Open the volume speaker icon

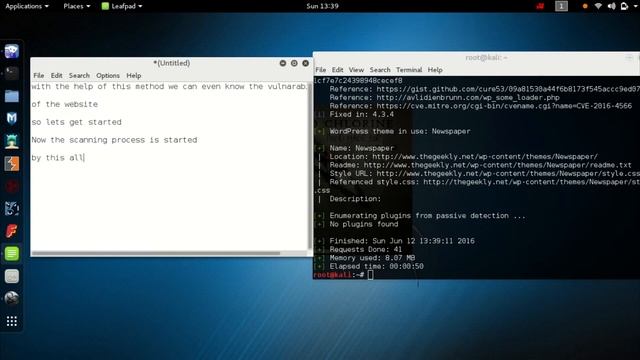click(611, 6)
